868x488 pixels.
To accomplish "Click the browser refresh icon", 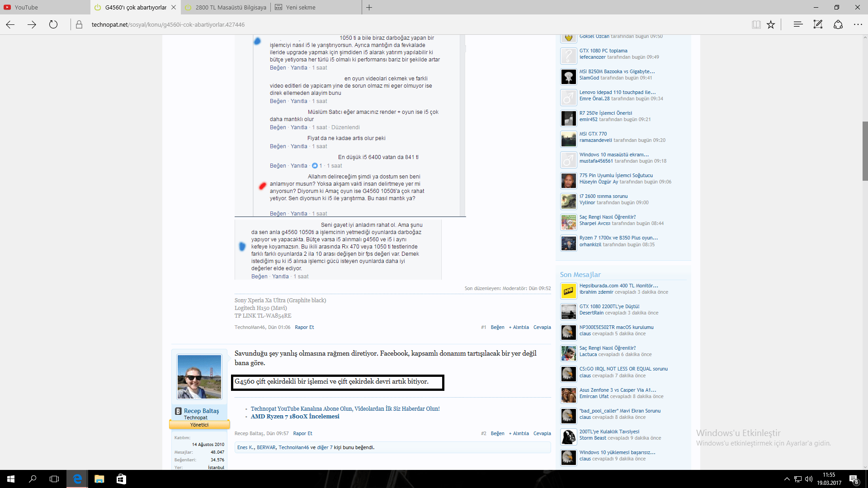I will tap(53, 24).
